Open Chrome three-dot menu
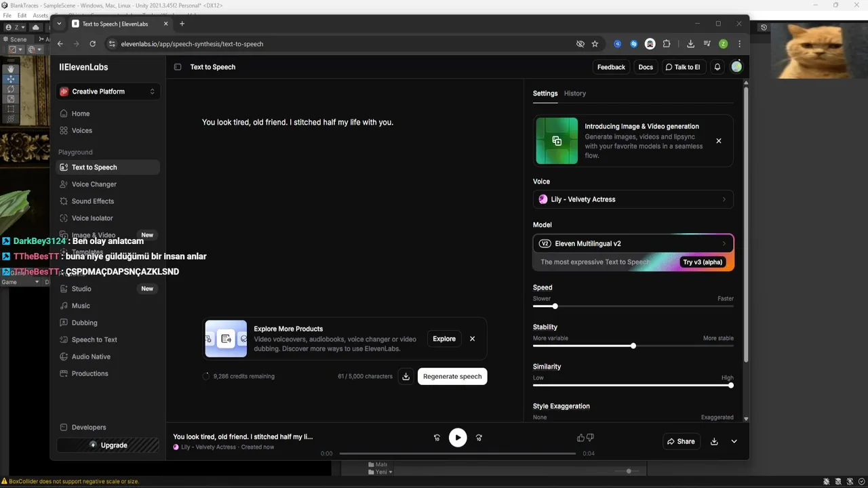Image resolution: width=868 pixels, height=488 pixels. pos(739,44)
